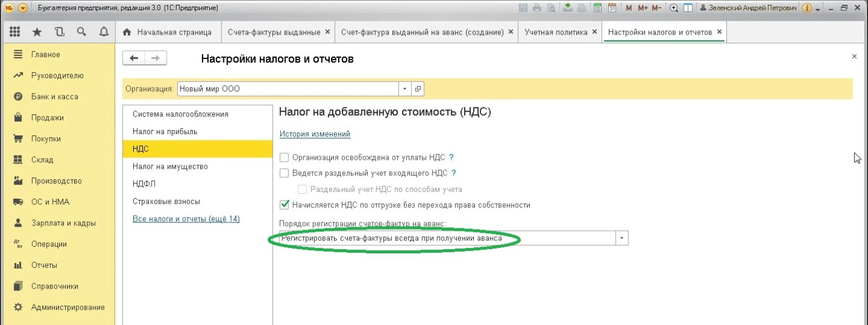Switch to Счета-фактуры выданные tab
The height and width of the screenshot is (325, 868).
coord(274,32)
